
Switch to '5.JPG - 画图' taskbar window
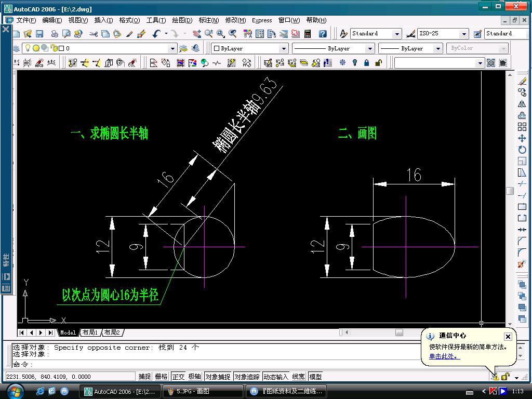coord(203,391)
